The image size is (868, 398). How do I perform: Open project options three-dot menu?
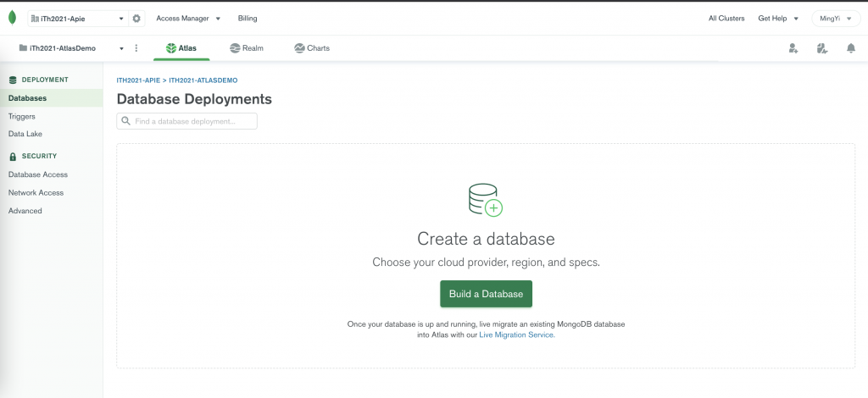136,48
